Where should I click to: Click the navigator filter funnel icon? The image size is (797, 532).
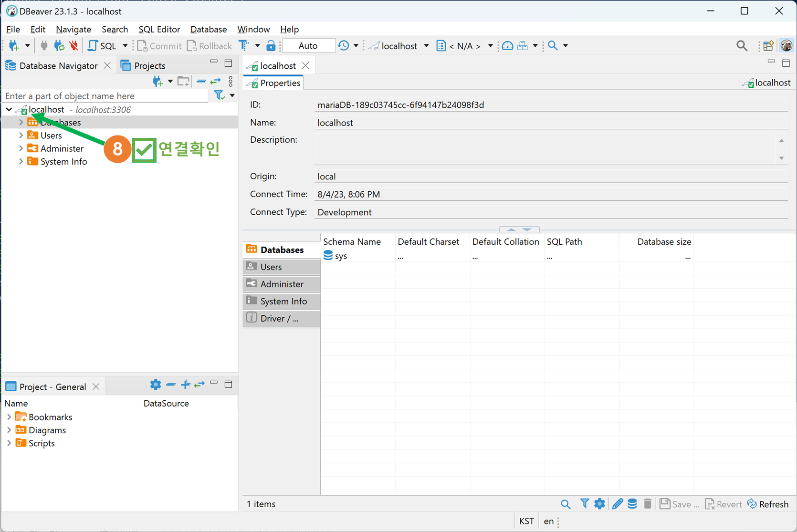click(219, 95)
